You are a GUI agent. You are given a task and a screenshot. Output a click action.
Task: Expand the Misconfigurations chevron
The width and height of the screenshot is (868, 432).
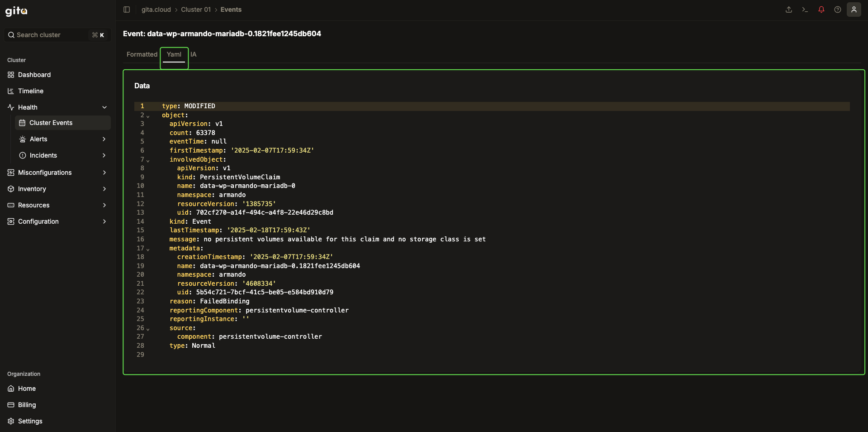[x=104, y=173]
